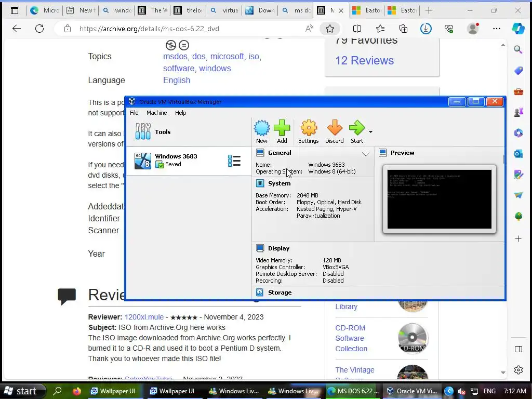Click New in VirtualBox toolbar
532x399 pixels.
tap(262, 131)
